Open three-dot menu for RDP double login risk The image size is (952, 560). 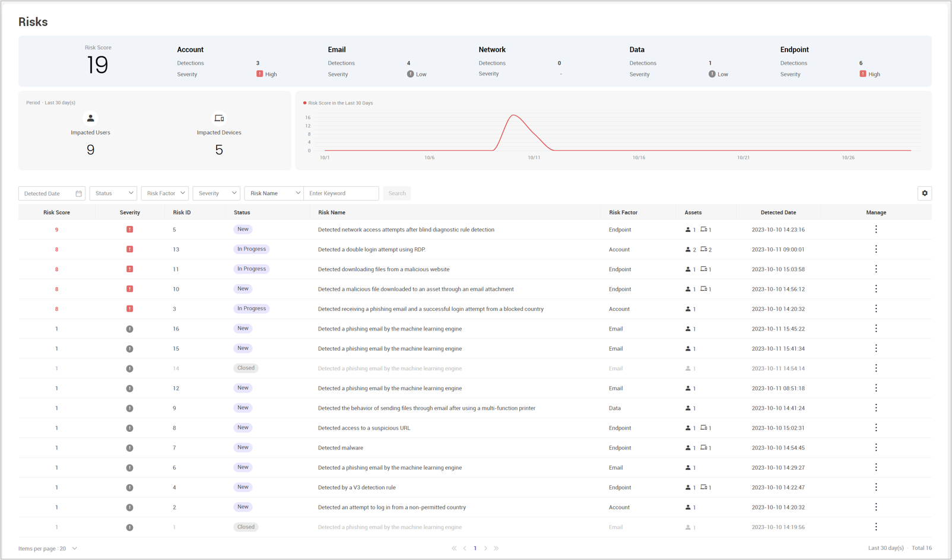click(x=875, y=249)
